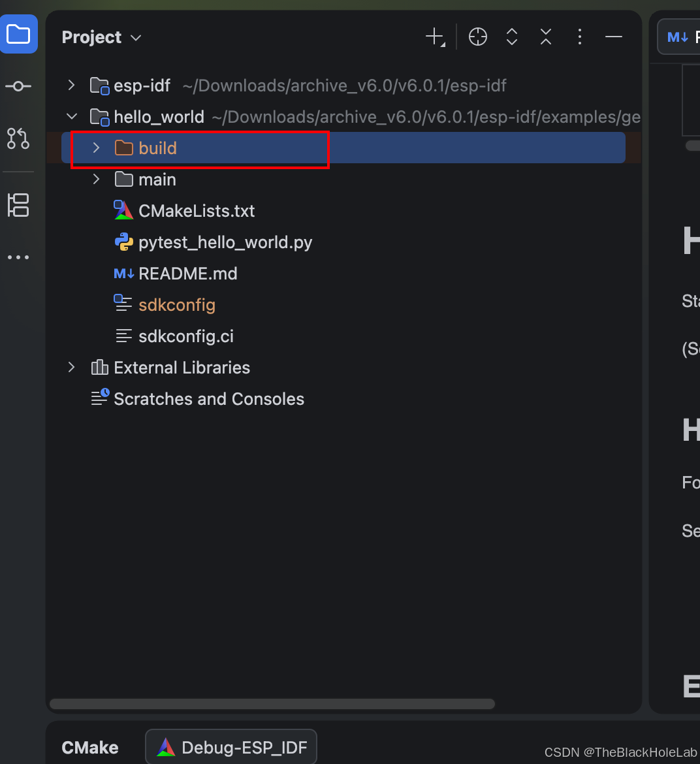Image resolution: width=700 pixels, height=764 pixels.
Task: Show more tool windows via ellipsis
Action: (x=18, y=257)
